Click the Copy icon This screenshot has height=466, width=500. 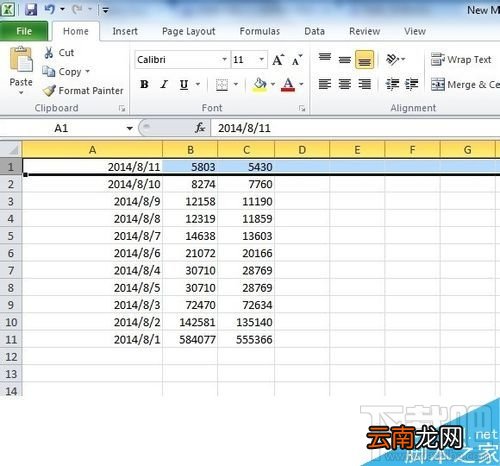pyautogui.click(x=48, y=71)
